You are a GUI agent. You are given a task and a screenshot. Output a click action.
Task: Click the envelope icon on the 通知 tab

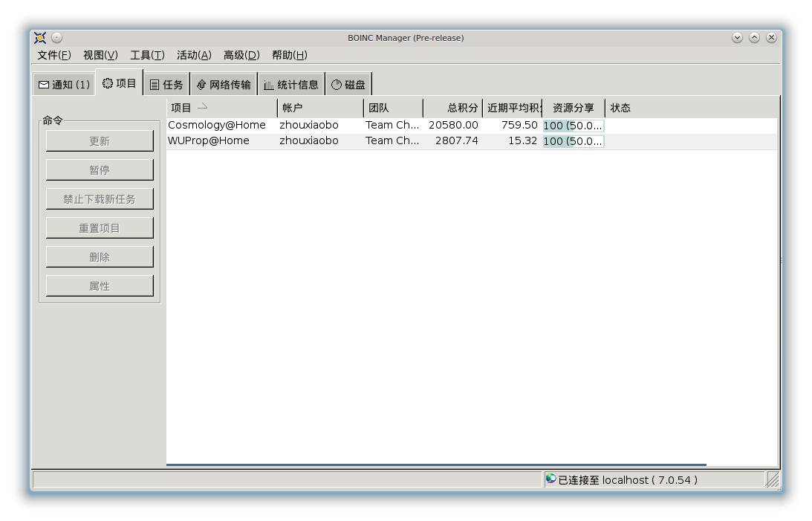click(44, 85)
